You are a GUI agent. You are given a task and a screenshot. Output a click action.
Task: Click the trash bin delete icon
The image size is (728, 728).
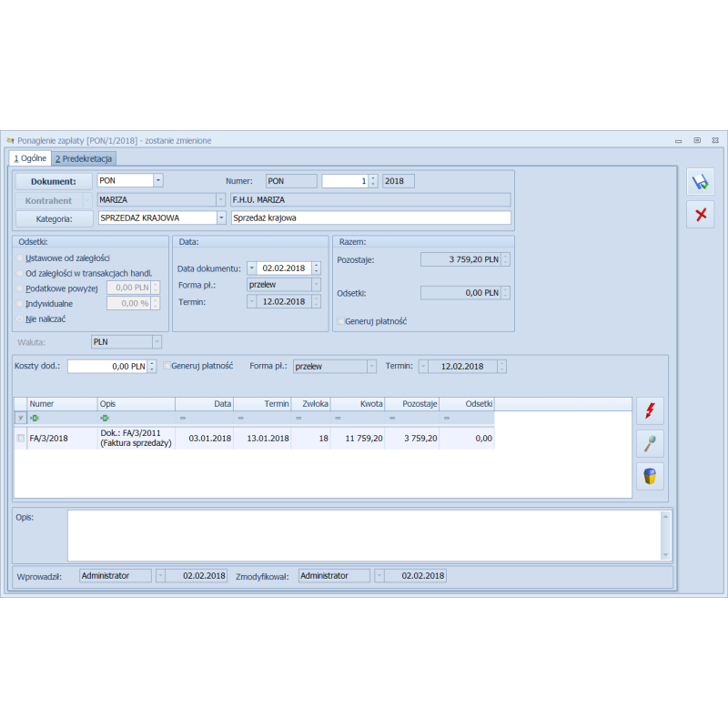click(650, 476)
